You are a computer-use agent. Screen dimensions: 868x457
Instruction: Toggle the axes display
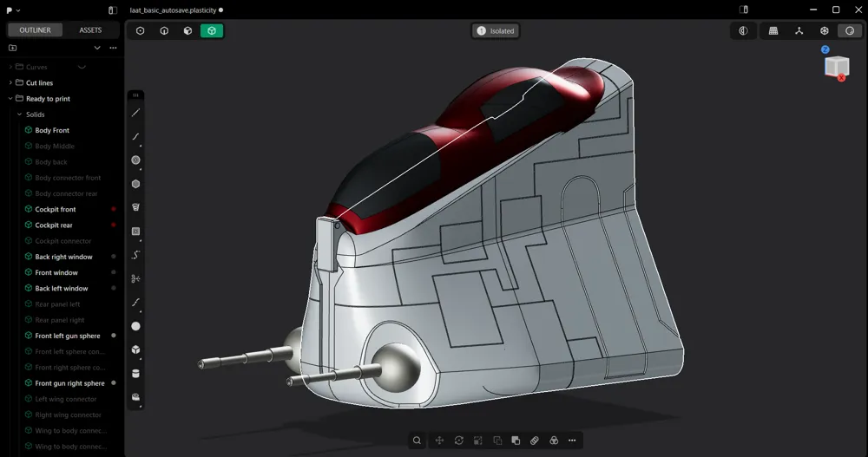pyautogui.click(x=799, y=31)
